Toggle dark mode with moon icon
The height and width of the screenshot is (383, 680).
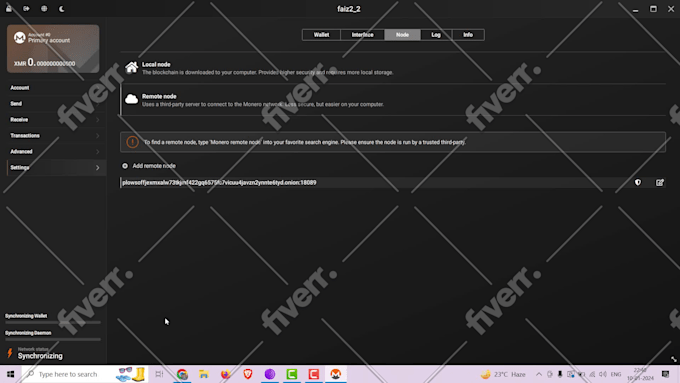tap(62, 9)
